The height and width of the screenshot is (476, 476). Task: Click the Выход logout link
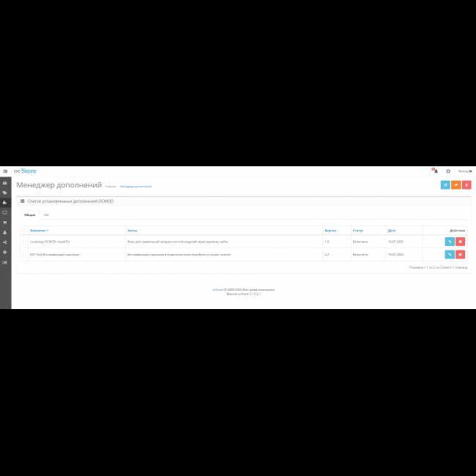(464, 171)
